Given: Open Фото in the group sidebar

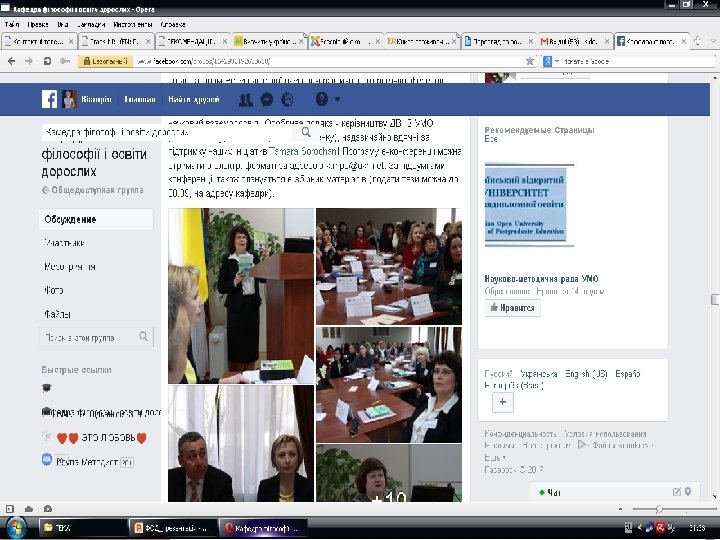Looking at the screenshot, I should pyautogui.click(x=54, y=291).
